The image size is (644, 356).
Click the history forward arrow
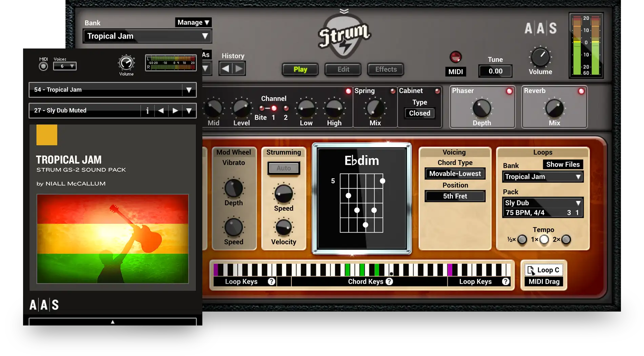pos(239,69)
